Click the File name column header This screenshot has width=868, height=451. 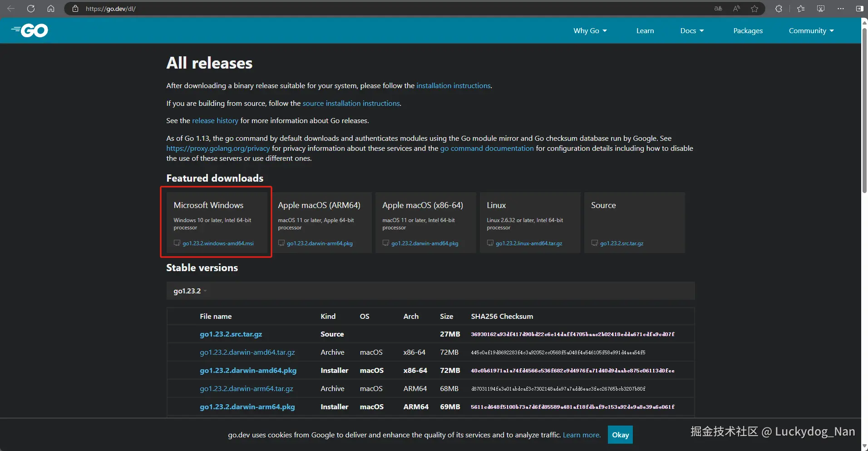point(216,316)
